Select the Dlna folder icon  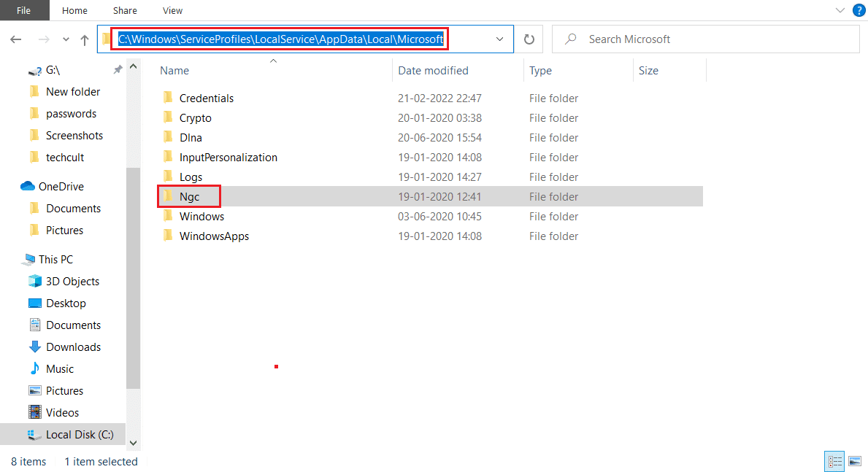coord(168,137)
